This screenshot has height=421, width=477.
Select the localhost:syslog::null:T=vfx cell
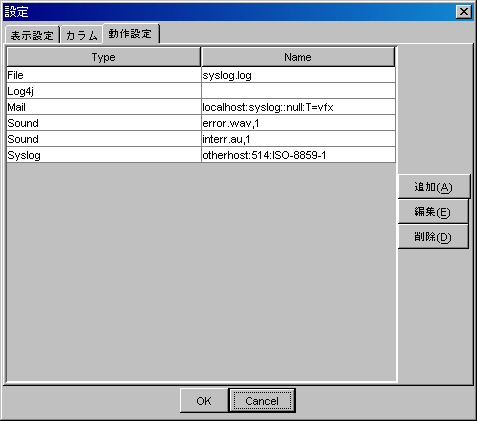click(x=298, y=107)
